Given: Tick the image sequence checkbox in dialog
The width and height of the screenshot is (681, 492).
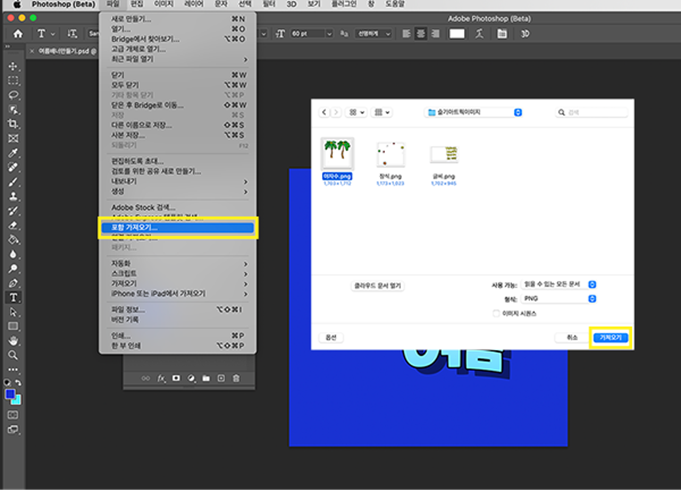Looking at the screenshot, I should [x=496, y=314].
